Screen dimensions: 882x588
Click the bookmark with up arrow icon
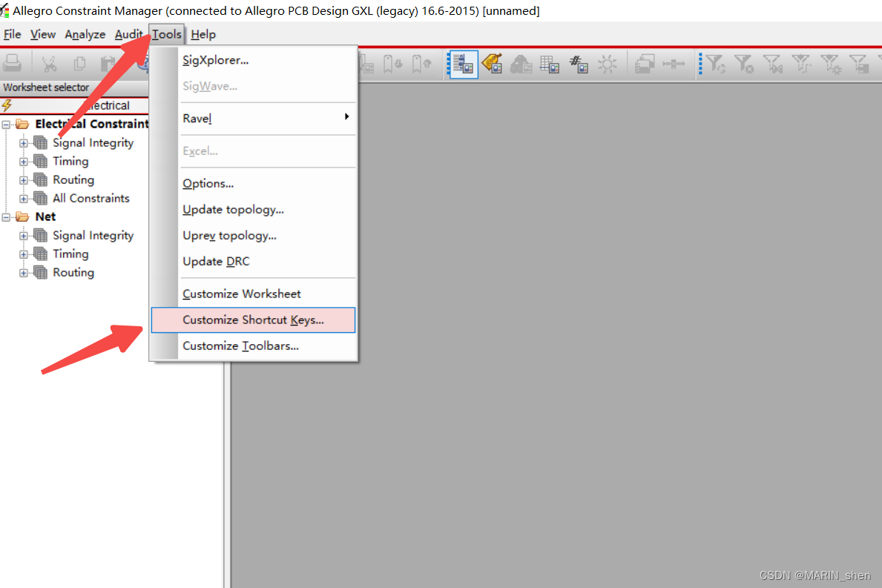pos(421,64)
